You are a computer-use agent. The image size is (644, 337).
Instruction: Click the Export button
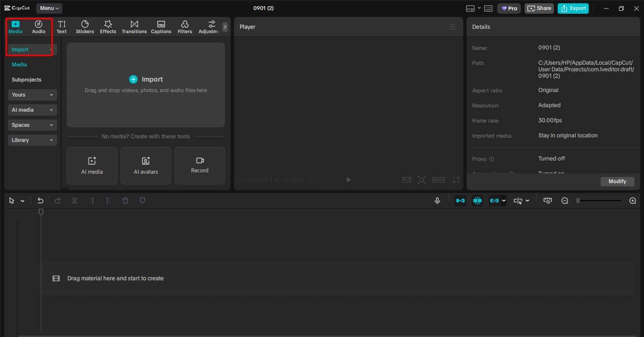[x=573, y=8]
